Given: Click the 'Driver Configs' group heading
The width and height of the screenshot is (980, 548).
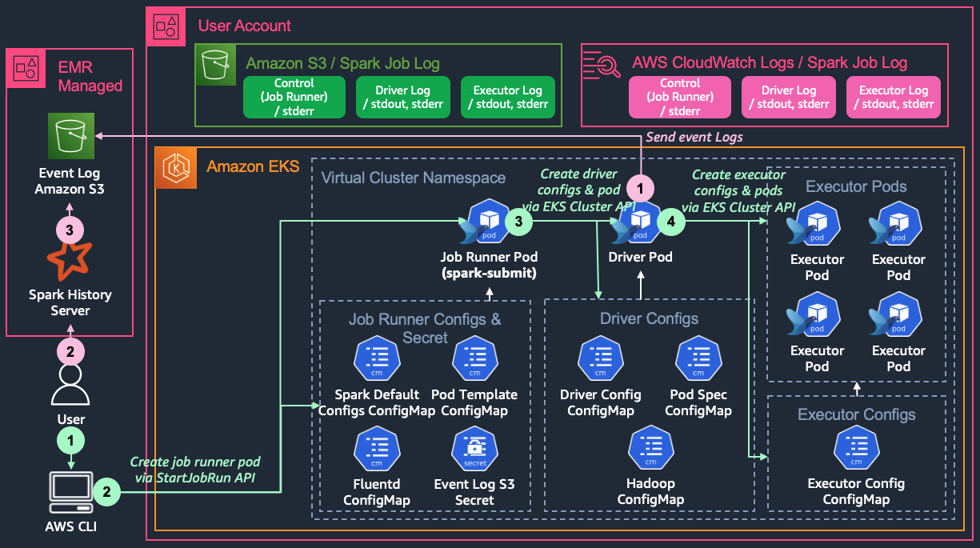Looking at the screenshot, I should click(649, 318).
